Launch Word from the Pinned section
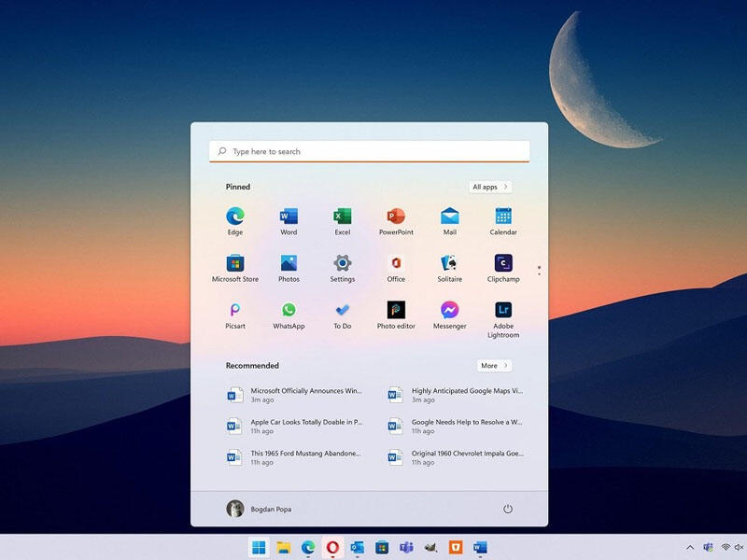Screen dimensions: 747x560 (289, 221)
